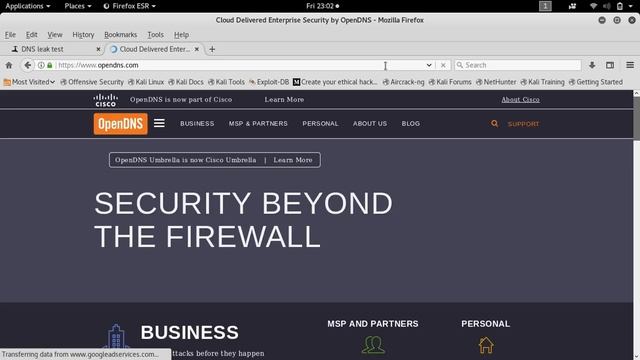Click the search magnifier in search box
640x360 pixels.
(x=460, y=65)
